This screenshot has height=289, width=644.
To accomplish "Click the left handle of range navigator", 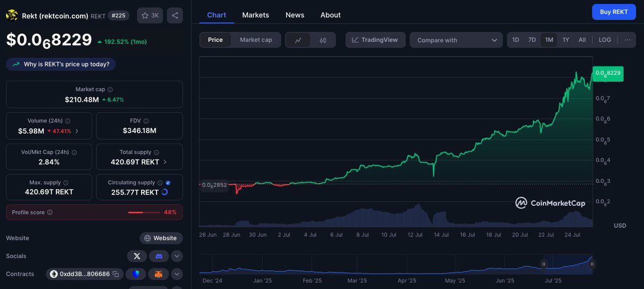I will 543,264.
